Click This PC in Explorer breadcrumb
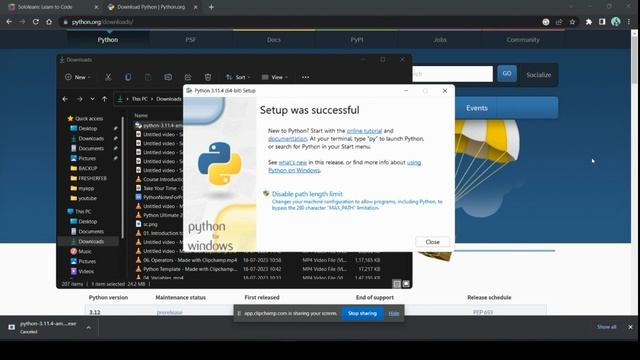The height and width of the screenshot is (360, 640). click(x=140, y=99)
